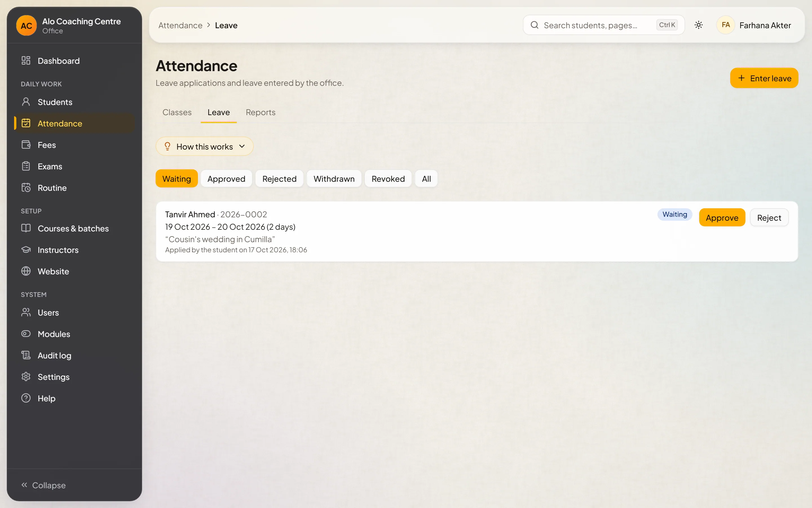Open Farhana Akter user menu
Screen dimensions: 812x508
click(x=754, y=25)
